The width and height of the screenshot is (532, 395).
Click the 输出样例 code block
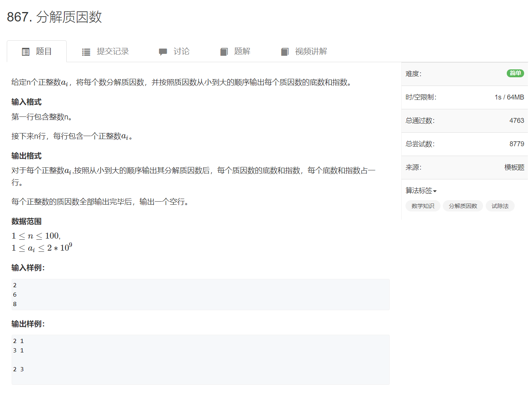pyautogui.click(x=201, y=360)
